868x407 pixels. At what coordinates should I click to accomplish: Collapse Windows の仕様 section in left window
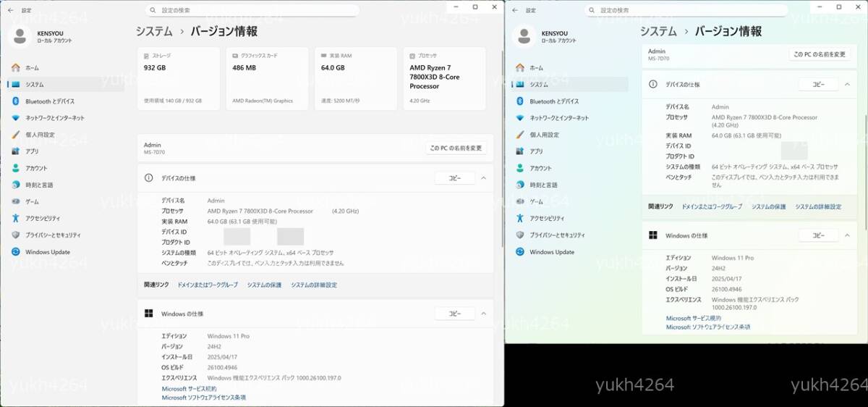click(484, 314)
